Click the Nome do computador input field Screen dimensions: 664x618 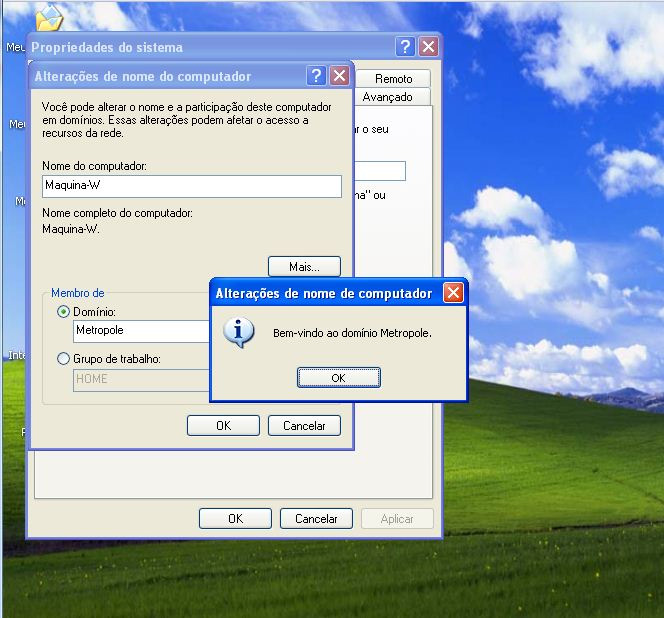coord(192,186)
